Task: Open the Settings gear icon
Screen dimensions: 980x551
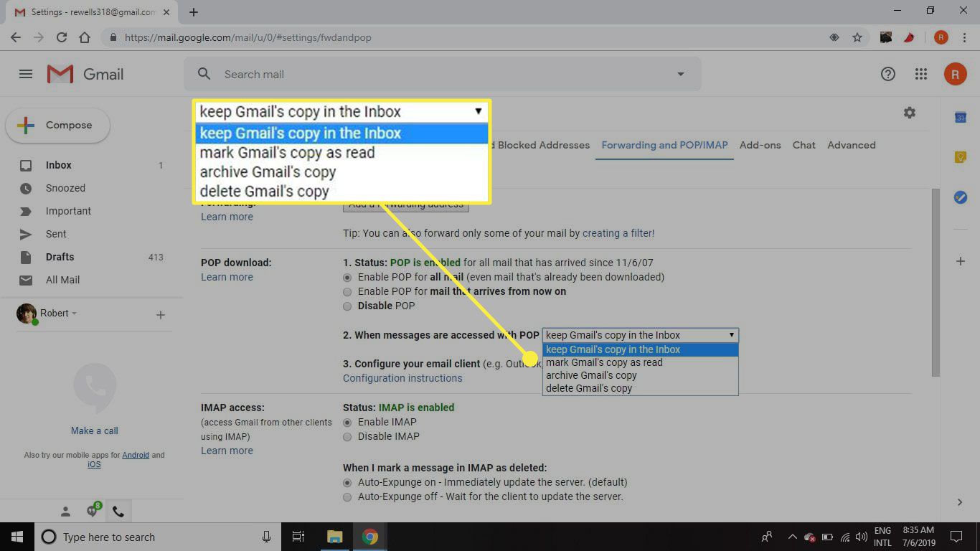Action: point(909,113)
